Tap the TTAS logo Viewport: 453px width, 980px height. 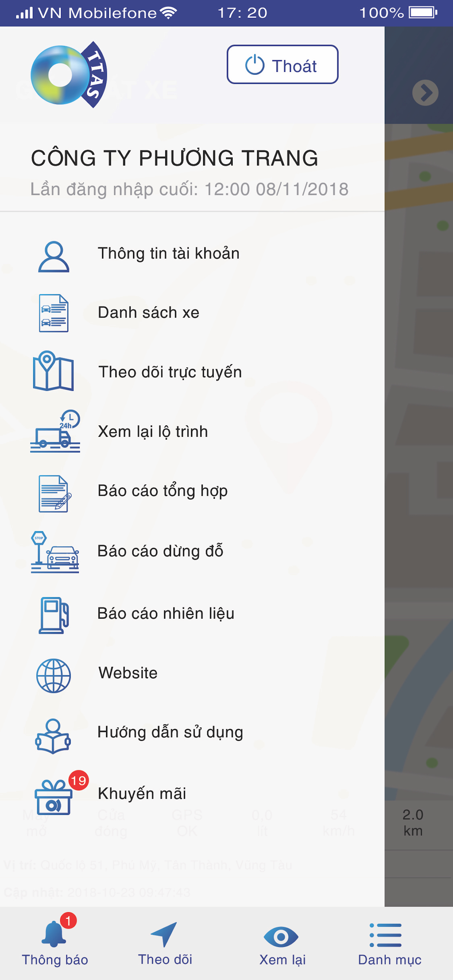click(x=69, y=75)
